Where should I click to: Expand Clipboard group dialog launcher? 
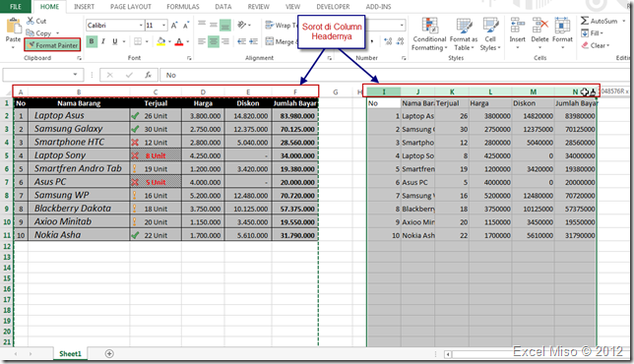pos(79,58)
